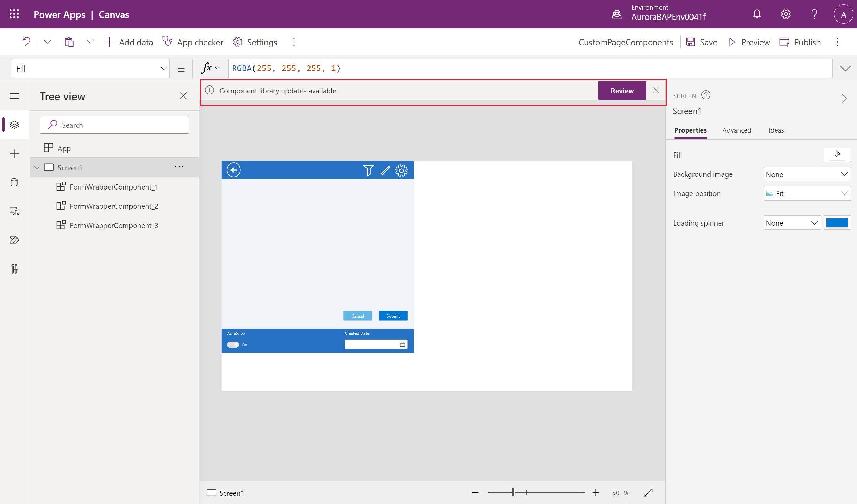The width and height of the screenshot is (857, 504).
Task: Click the data source icon in left sidebar
Action: (x=15, y=182)
